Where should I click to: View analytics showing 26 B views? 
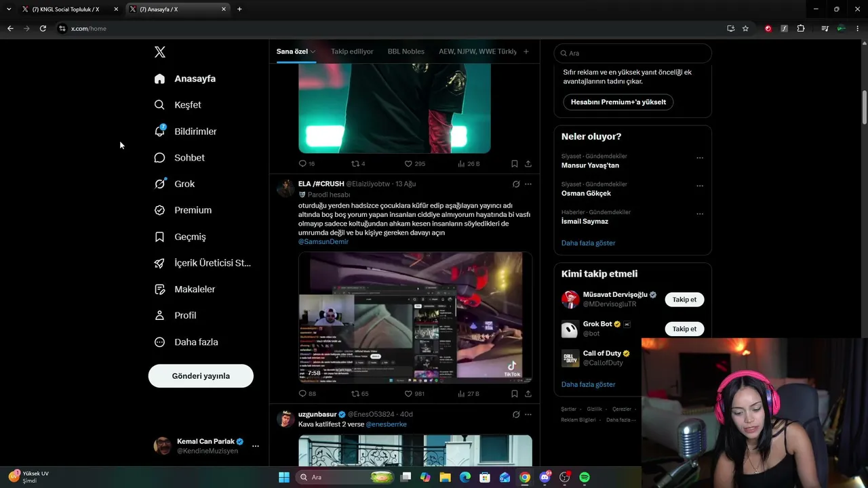point(469,163)
